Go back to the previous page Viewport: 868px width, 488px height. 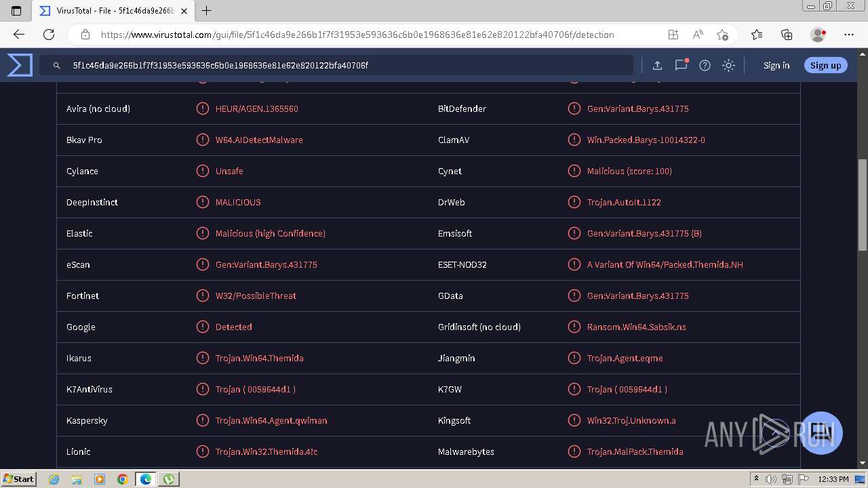(x=19, y=35)
